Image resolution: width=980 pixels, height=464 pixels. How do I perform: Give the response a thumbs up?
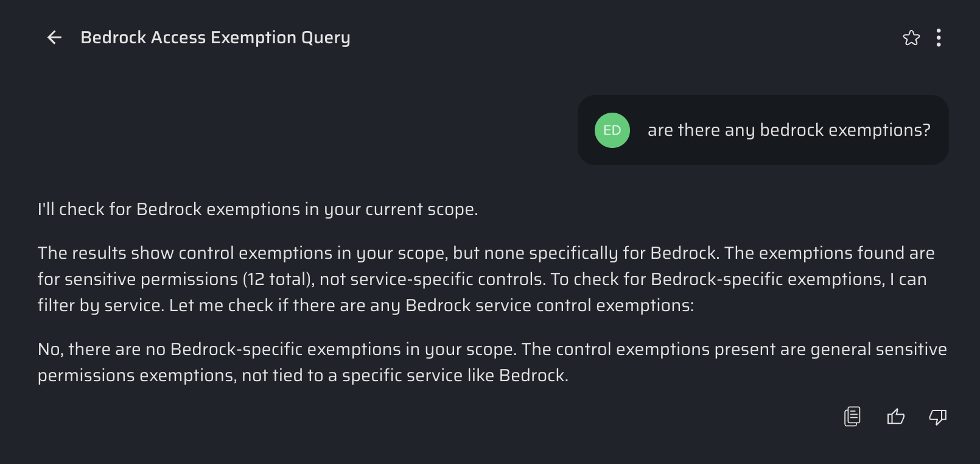coord(895,417)
